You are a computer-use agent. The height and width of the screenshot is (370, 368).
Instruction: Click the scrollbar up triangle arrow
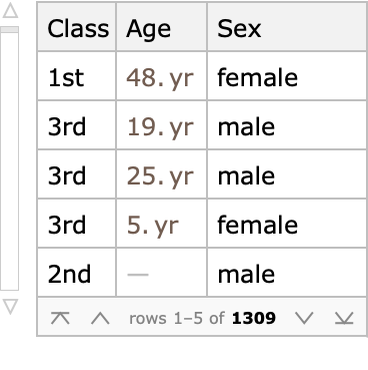[10, 10]
